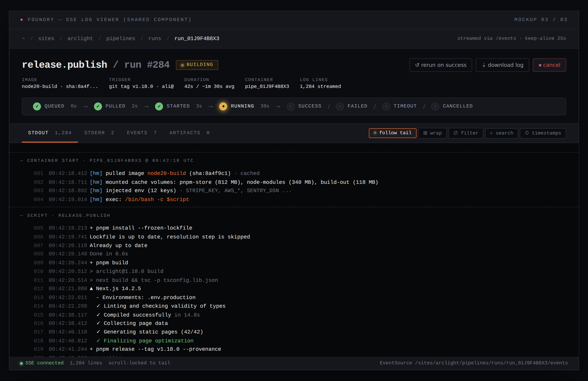588x381 pixels.
Task: Click log lines value 1,284 streamed
Action: 320,86
